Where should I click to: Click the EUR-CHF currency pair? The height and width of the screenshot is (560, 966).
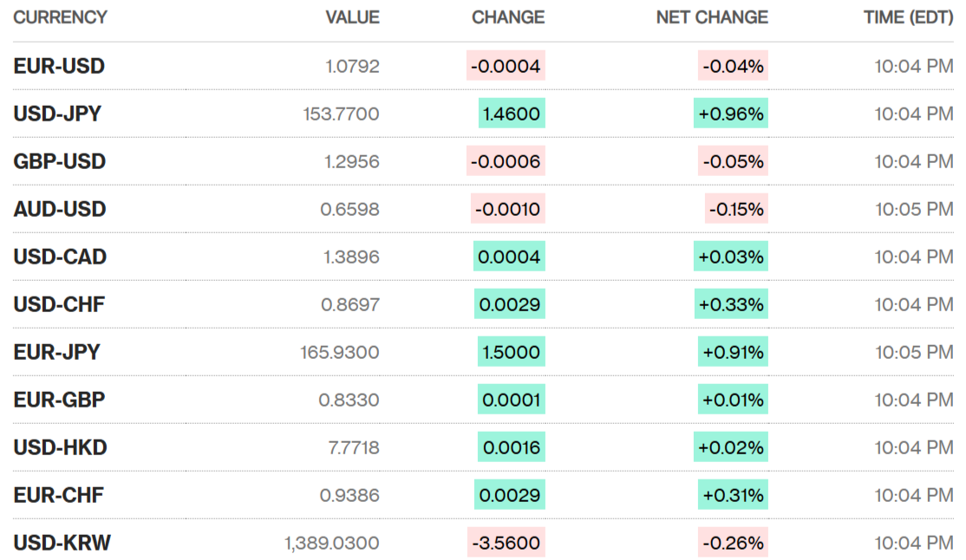[x=58, y=495]
